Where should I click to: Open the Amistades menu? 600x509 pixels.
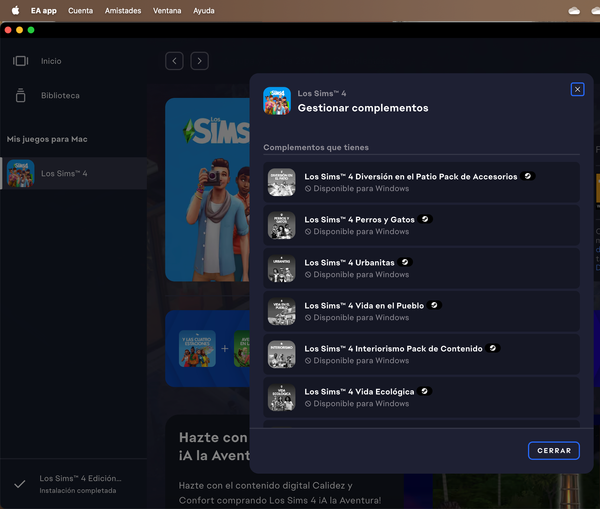point(123,10)
